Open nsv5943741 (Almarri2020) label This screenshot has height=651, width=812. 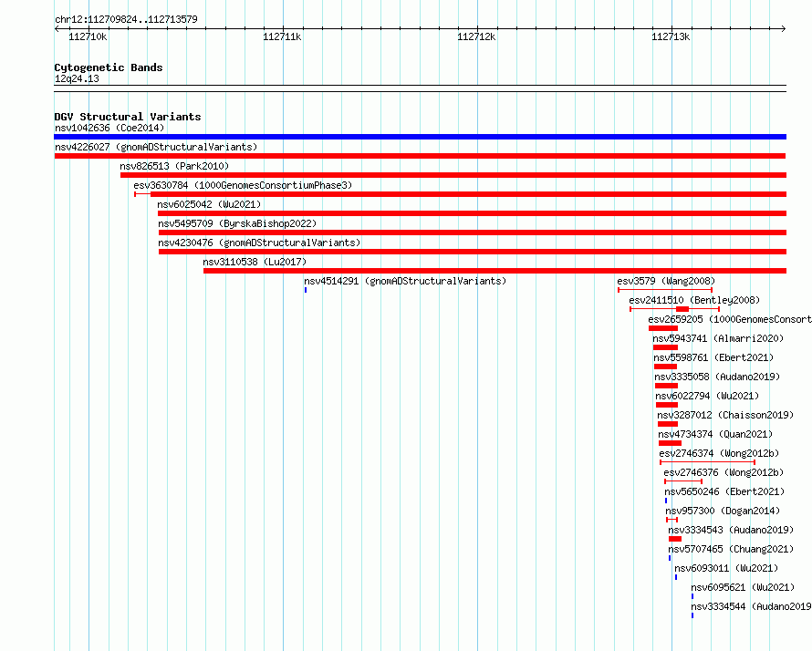(718, 338)
